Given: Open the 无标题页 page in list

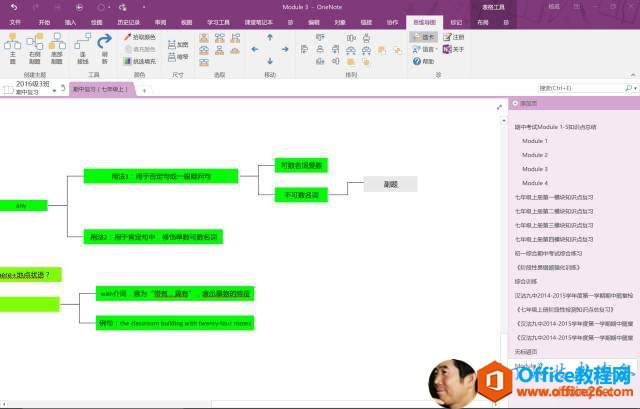Looking at the screenshot, I should coord(526,351).
